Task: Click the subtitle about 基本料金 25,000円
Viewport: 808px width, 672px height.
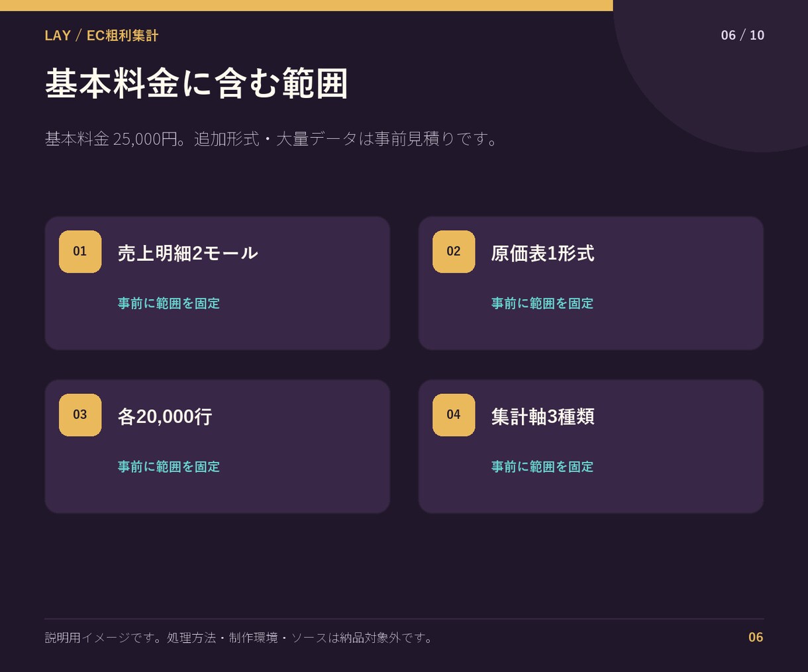Action: coord(272,139)
